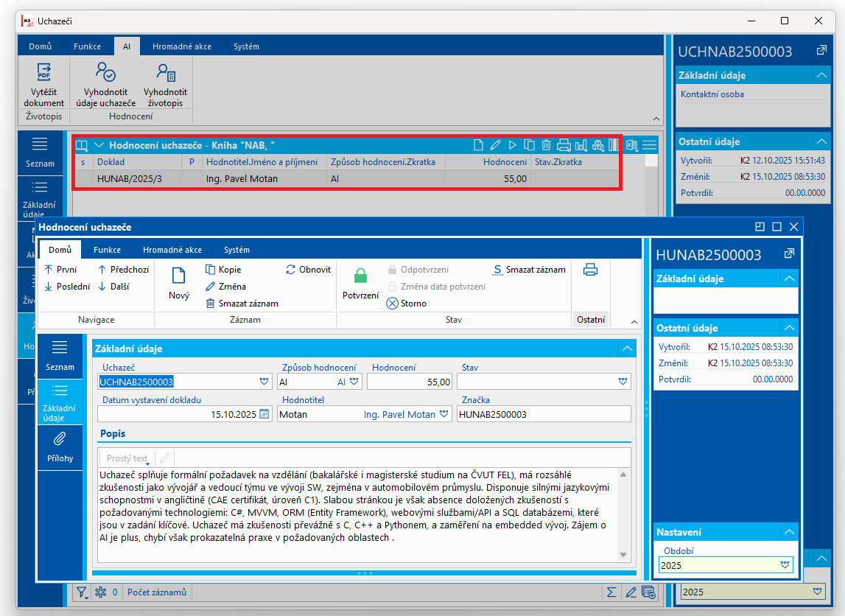Image resolution: width=845 pixels, height=616 pixels.
Task: Open Období 2025 dropdown in Nastavení
Action: [x=785, y=565]
